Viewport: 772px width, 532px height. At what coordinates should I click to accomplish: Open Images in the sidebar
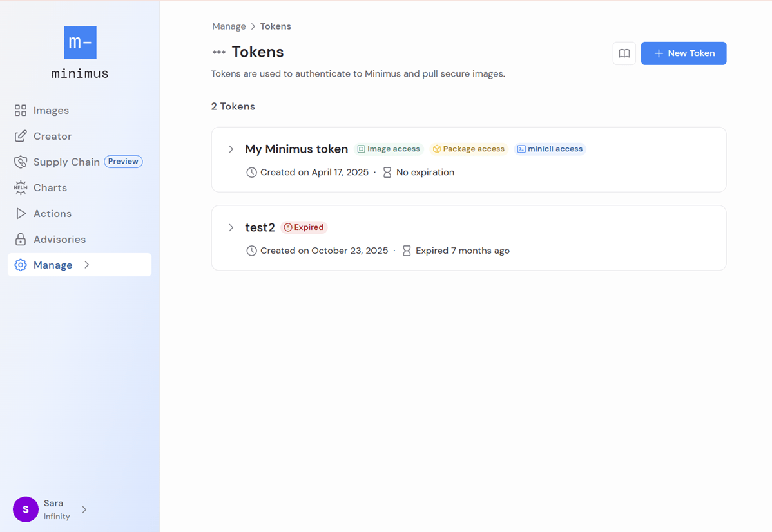pos(79,110)
